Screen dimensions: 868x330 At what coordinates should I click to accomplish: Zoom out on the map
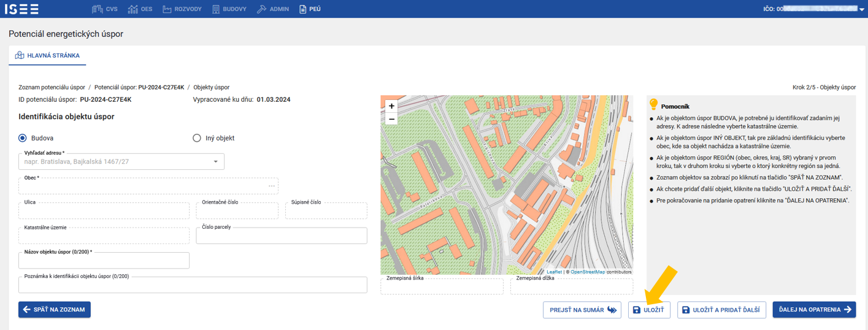point(391,119)
